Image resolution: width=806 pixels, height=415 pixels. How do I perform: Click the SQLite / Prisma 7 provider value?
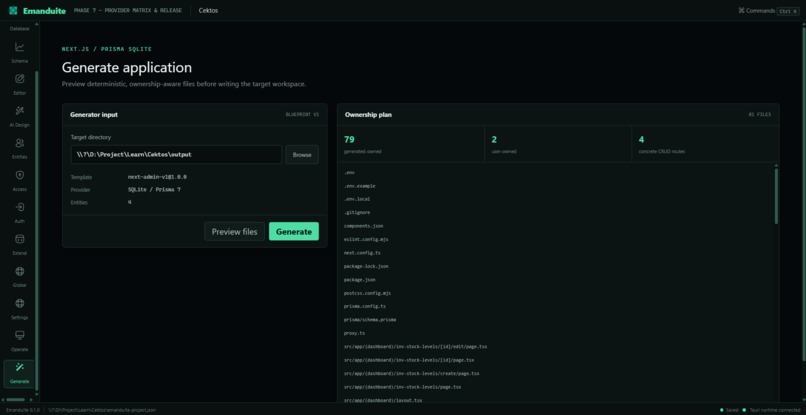[x=154, y=190]
